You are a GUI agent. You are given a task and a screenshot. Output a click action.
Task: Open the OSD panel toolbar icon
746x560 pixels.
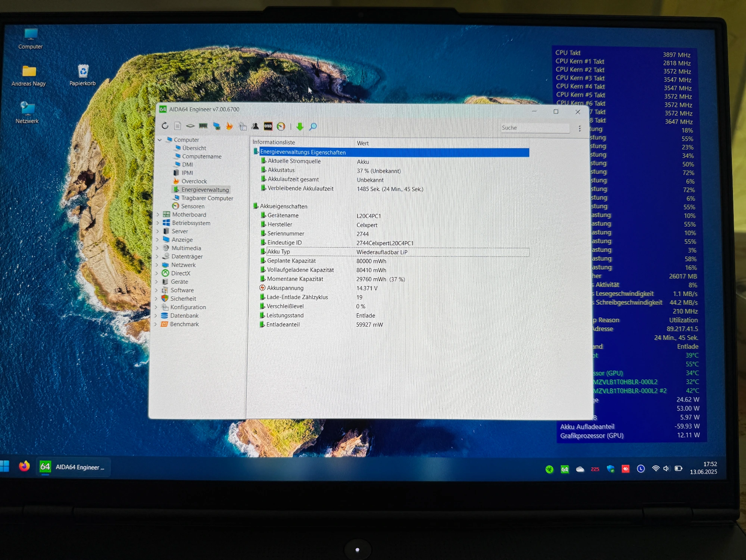[268, 126]
